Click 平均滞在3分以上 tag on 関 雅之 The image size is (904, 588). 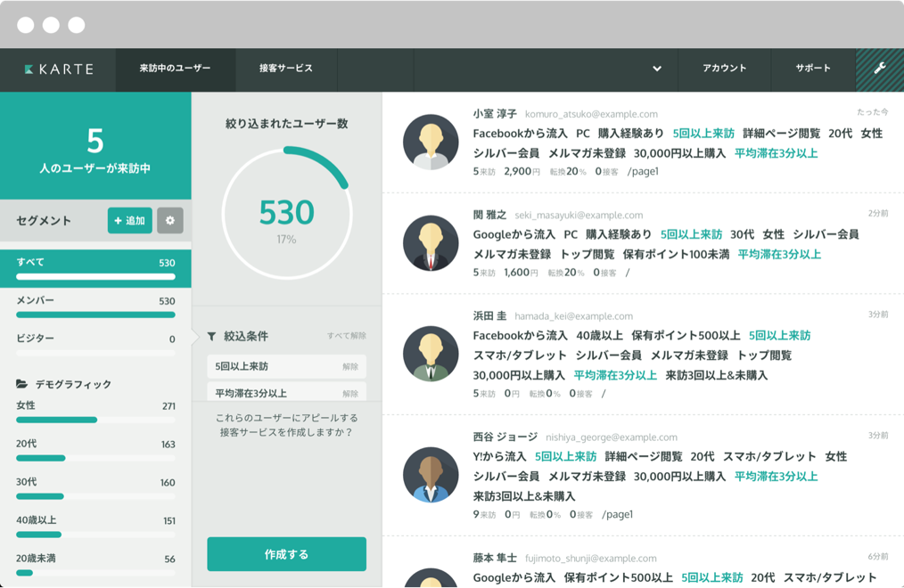[779, 254]
